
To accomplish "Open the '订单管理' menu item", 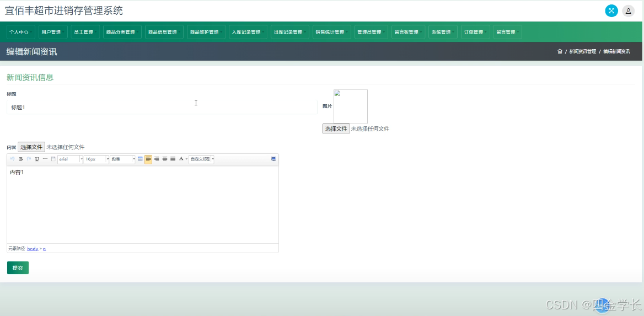I will pyautogui.click(x=475, y=32).
